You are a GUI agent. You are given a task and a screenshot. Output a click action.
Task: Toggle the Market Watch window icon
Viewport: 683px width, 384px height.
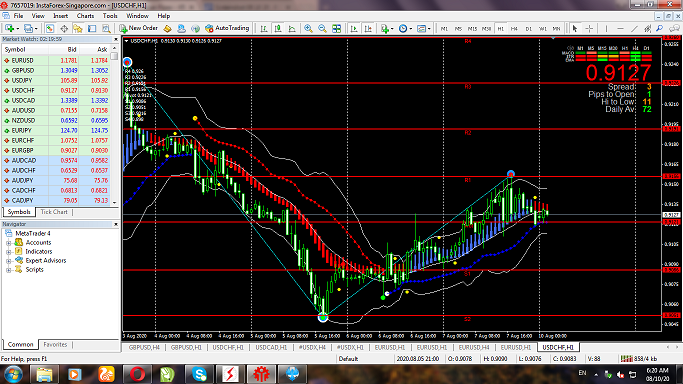tap(50, 28)
